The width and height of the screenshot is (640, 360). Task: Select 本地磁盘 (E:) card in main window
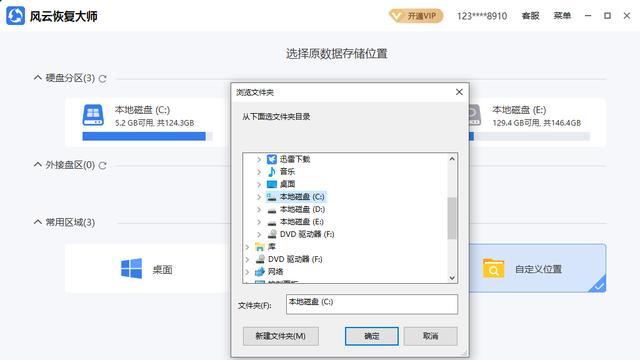tap(537, 122)
